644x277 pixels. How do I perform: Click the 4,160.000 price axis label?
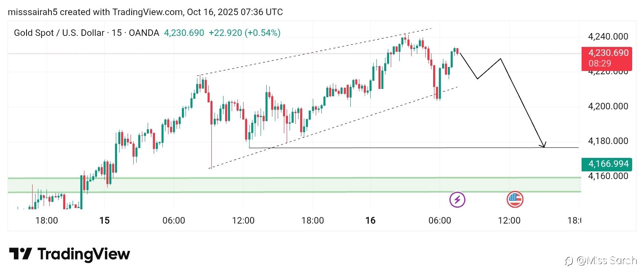pos(608,176)
